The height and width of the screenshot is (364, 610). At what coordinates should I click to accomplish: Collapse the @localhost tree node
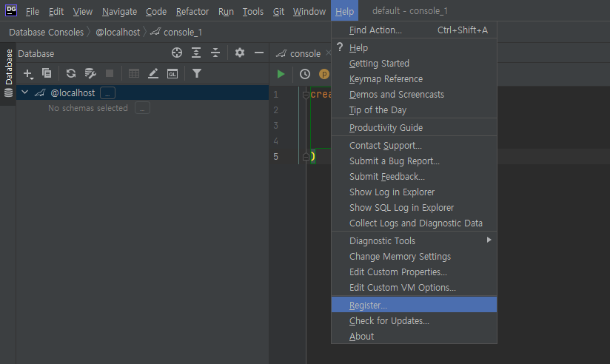25,92
